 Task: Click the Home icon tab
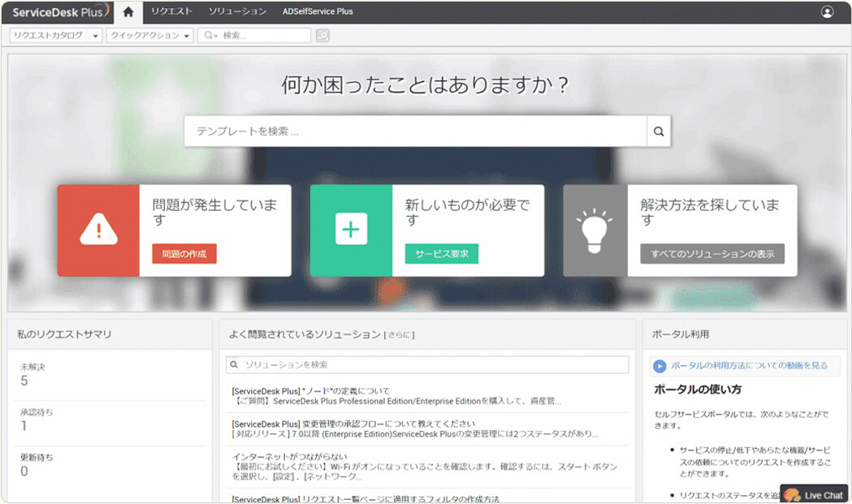[x=128, y=11]
